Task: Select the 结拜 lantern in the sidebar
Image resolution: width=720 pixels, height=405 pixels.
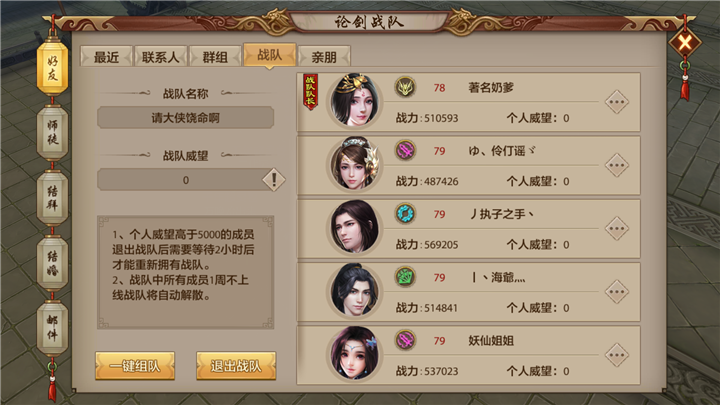Action: pyautogui.click(x=52, y=197)
